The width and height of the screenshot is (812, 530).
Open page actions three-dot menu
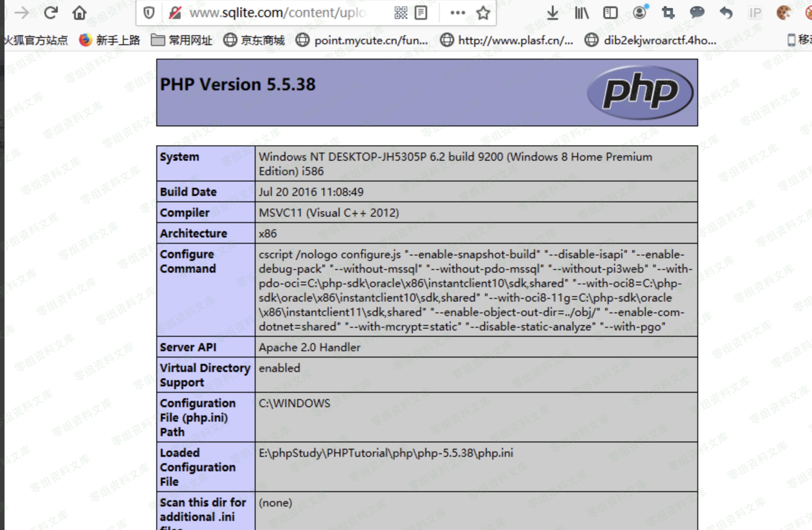point(457,13)
